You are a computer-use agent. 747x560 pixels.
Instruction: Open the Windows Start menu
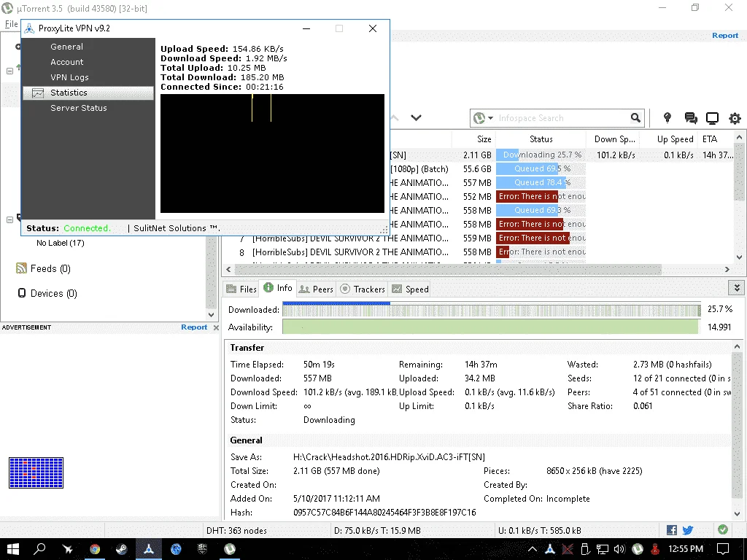(x=13, y=549)
